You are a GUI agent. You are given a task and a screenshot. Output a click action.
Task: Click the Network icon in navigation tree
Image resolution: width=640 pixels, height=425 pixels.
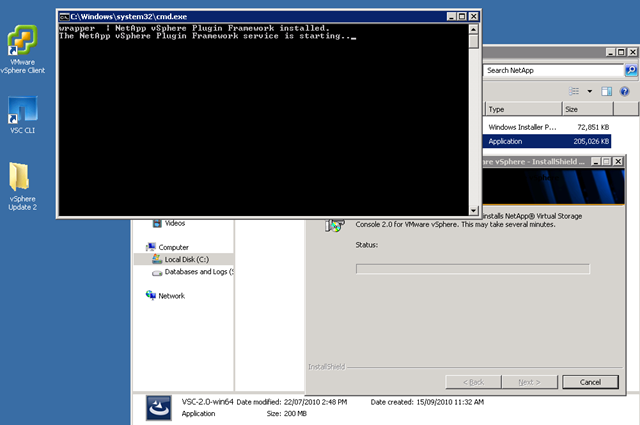tap(151, 295)
